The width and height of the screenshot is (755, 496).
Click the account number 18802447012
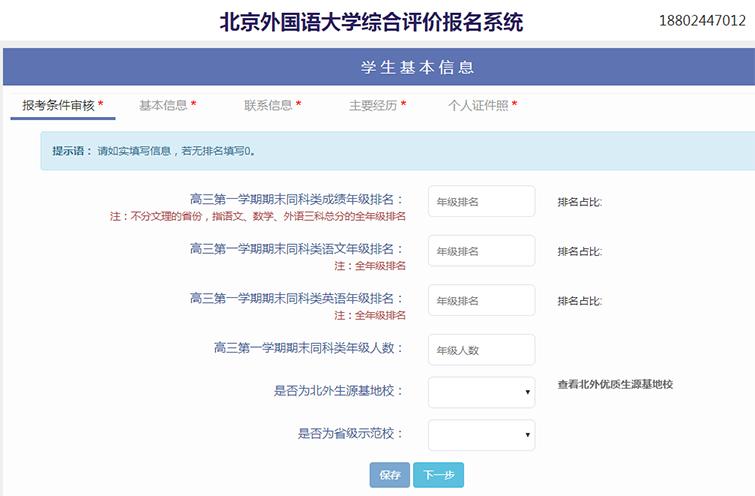click(x=702, y=21)
